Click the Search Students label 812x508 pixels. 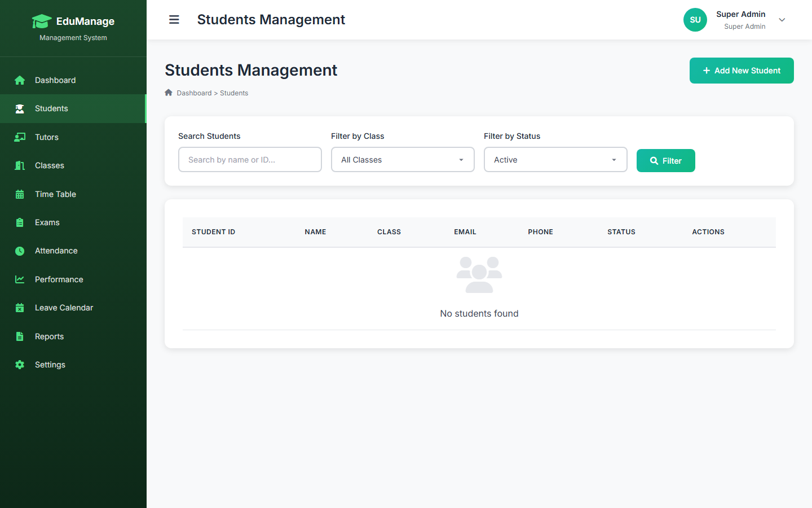click(x=209, y=136)
